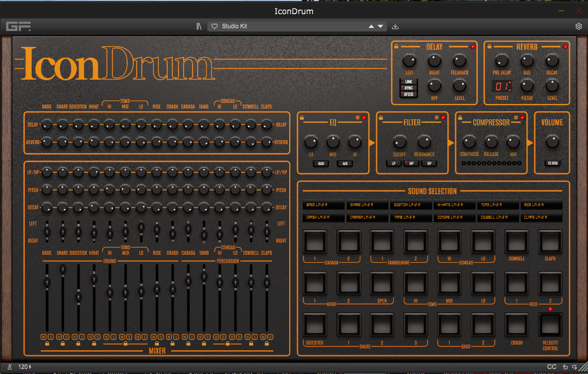Trigger the Sidestick drum pad
588x374 pixels.
315,324
